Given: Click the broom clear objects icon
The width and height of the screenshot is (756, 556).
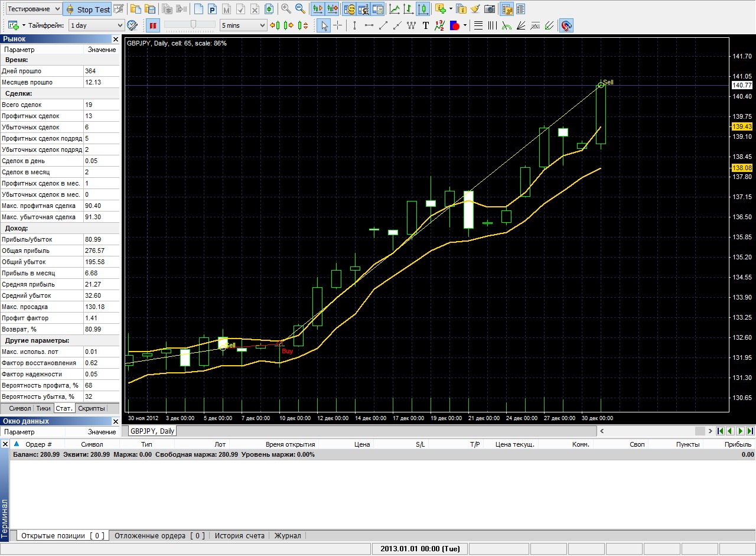Looking at the screenshot, I should (475, 9).
